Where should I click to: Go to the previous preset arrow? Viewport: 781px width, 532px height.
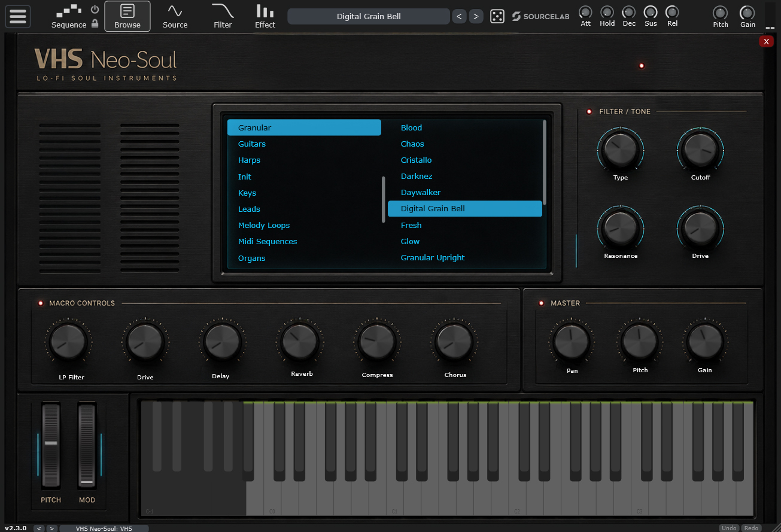click(x=459, y=16)
